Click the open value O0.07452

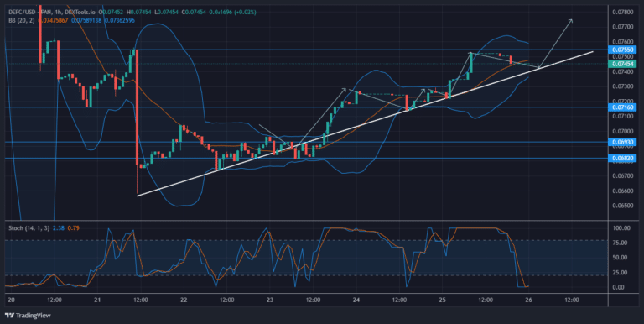coord(111,13)
